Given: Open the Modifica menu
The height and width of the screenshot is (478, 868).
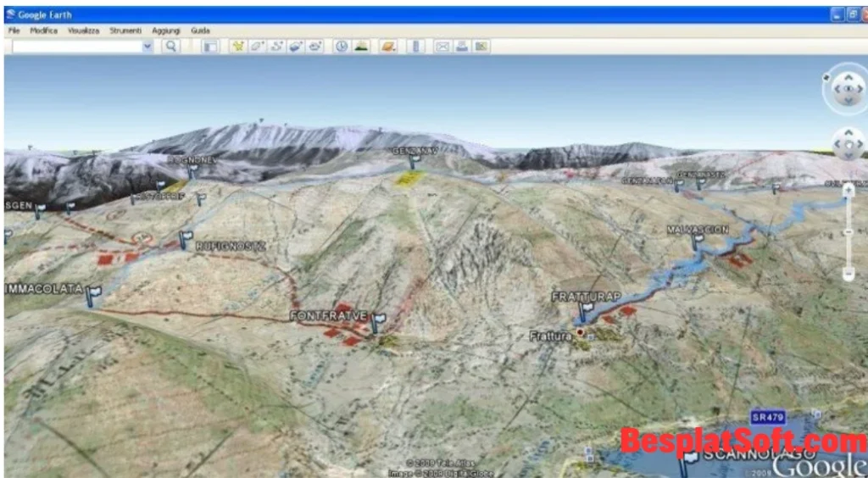Looking at the screenshot, I should point(44,31).
